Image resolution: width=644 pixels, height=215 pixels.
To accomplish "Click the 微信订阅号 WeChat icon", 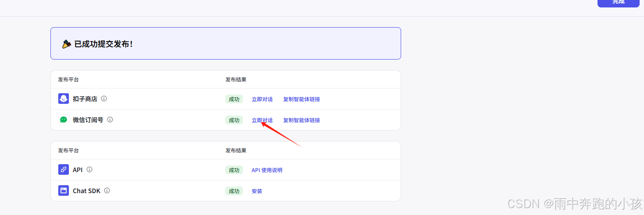I will (64, 120).
